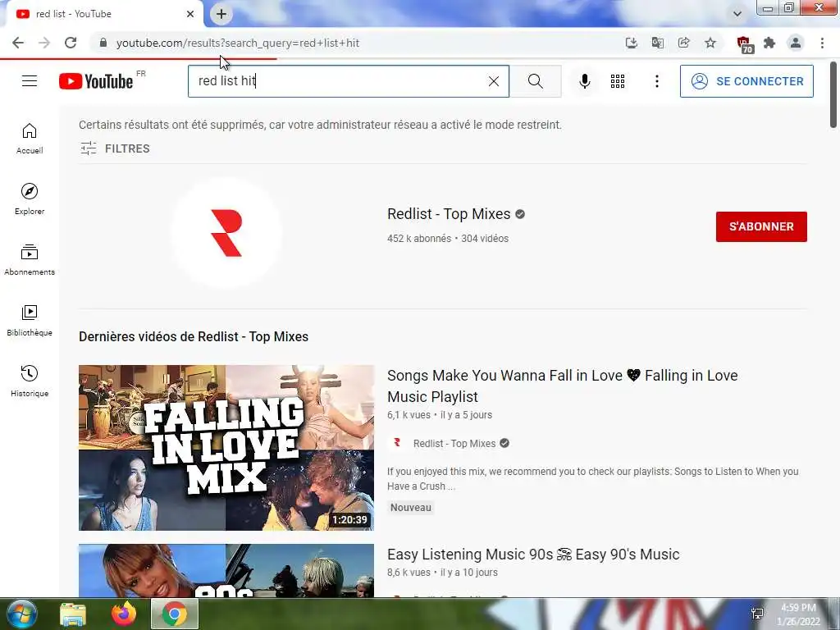
Task: Open the Chrome profile avatar
Action: coord(796,43)
